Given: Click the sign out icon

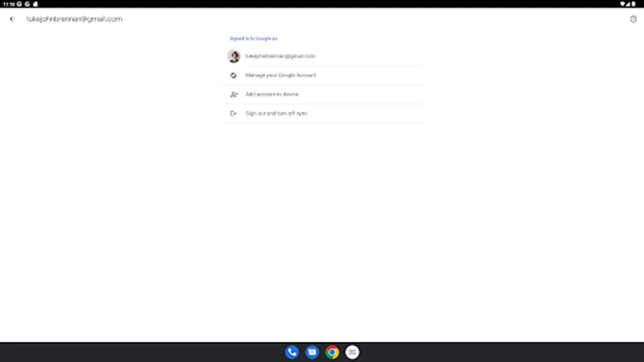Looking at the screenshot, I should coord(233,113).
